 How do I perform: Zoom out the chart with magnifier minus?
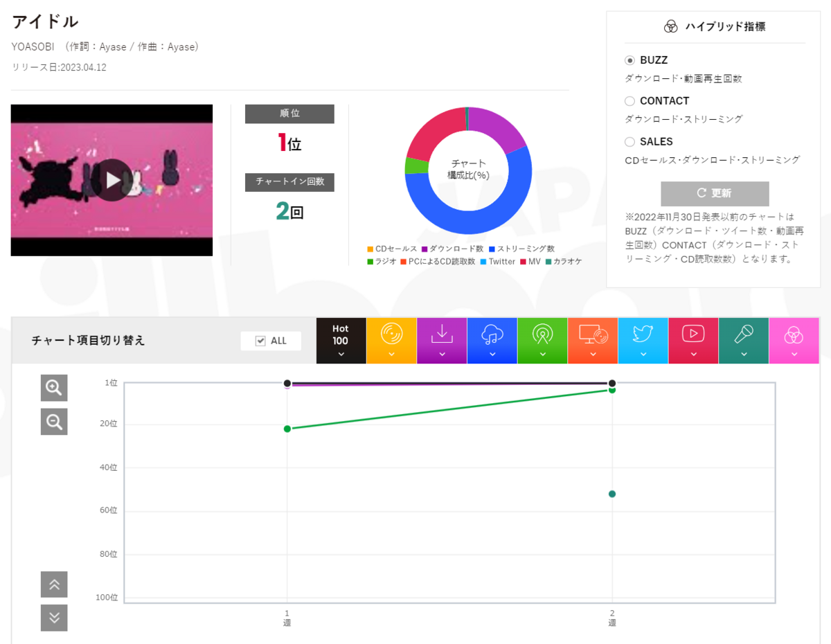click(54, 421)
